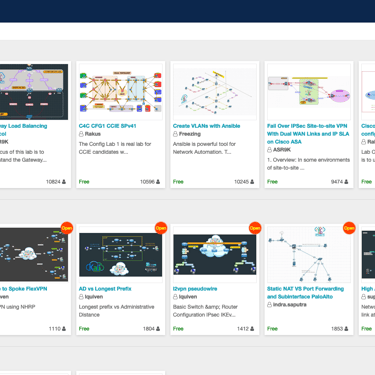Click the users icon next to 10596
The height and width of the screenshot is (375, 375).
[x=158, y=182]
